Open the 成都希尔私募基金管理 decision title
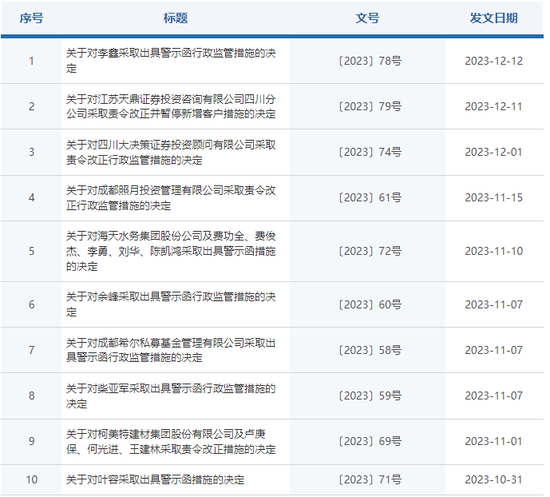Image resolution: width=550 pixels, height=497 pixels. click(x=171, y=350)
